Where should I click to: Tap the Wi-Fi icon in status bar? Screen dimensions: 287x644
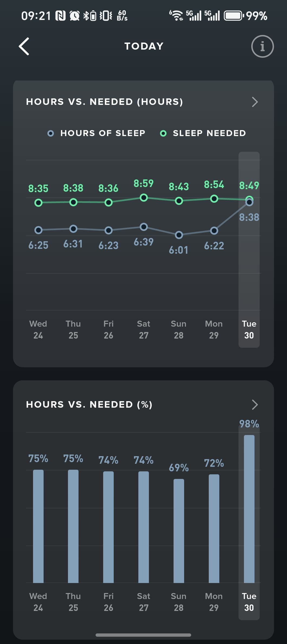click(x=176, y=15)
